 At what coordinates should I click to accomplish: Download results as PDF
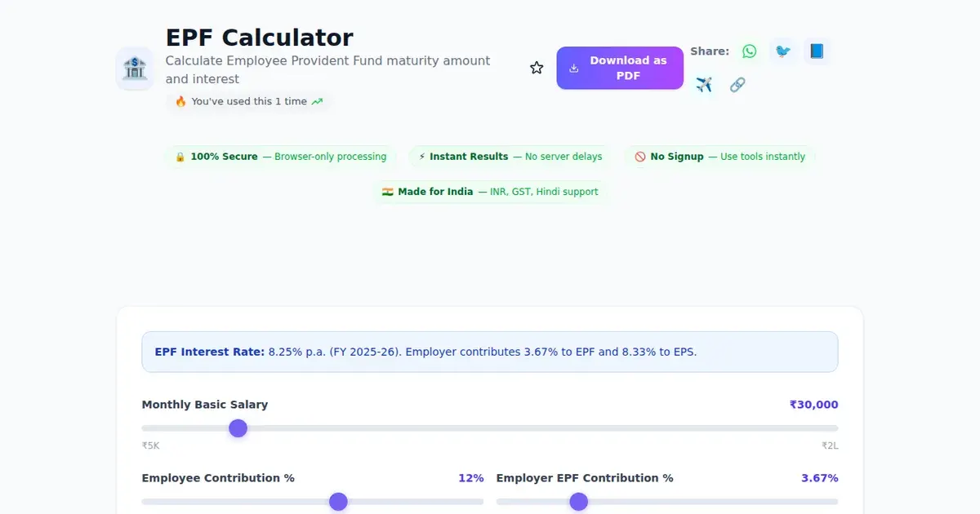620,68
